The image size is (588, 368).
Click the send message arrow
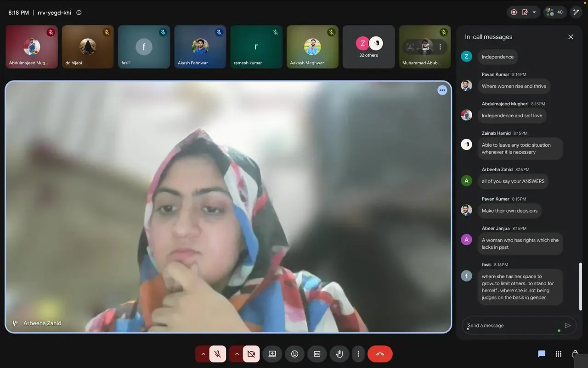click(x=568, y=326)
